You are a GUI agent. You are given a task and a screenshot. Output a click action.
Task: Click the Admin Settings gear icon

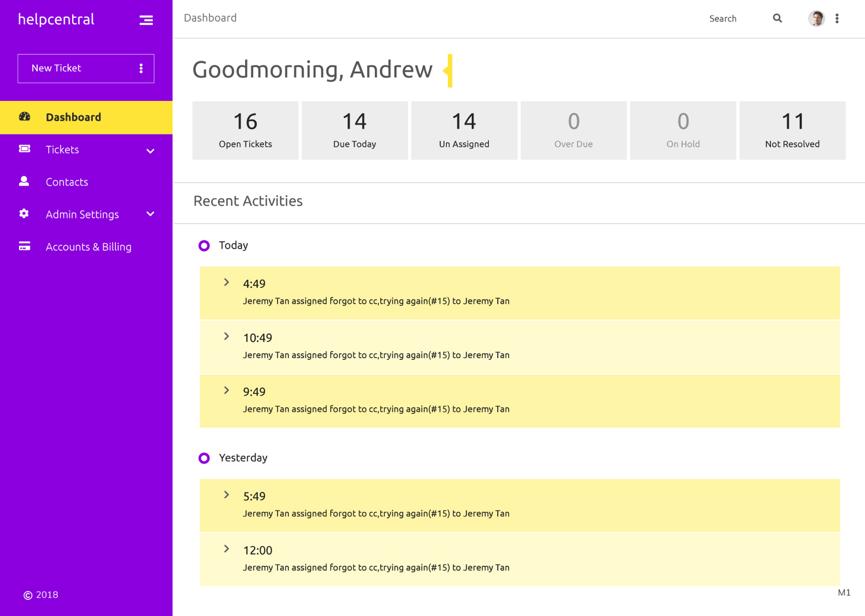pyautogui.click(x=24, y=214)
